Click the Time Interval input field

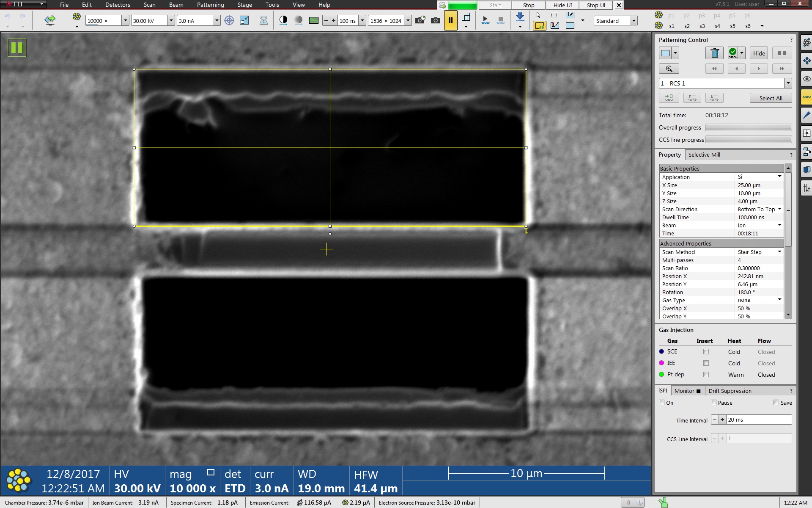[758, 420]
